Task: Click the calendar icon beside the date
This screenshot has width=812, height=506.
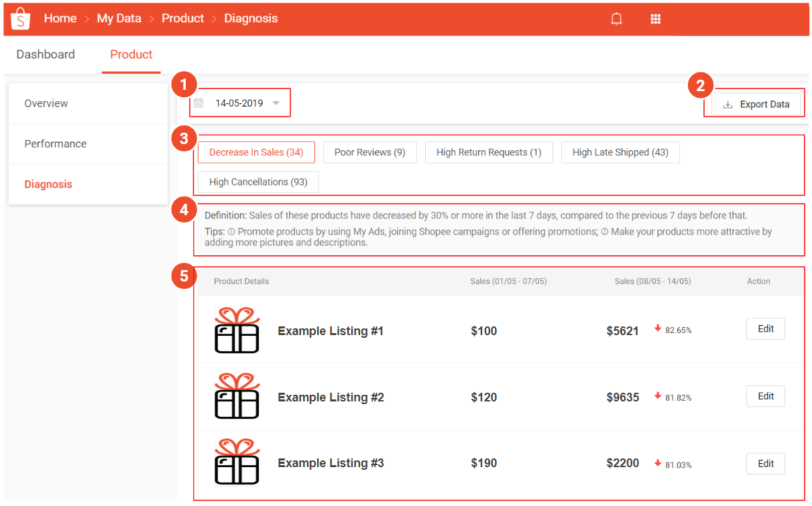Action: click(198, 103)
